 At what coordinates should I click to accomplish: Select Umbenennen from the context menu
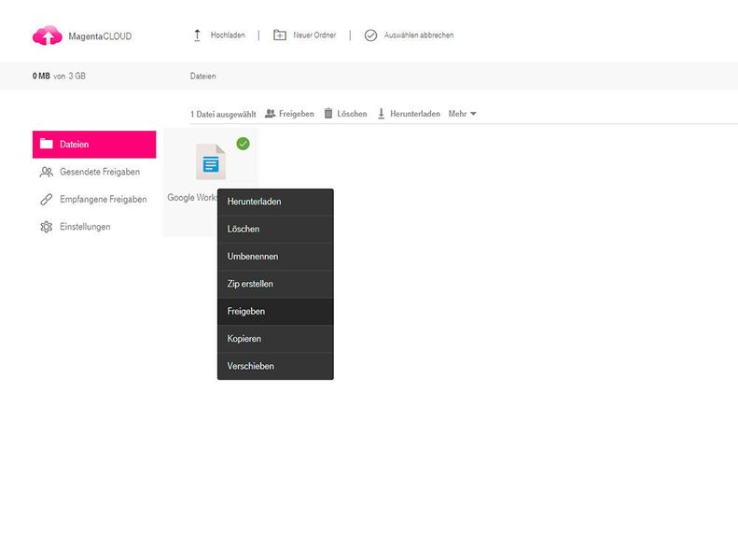(275, 257)
